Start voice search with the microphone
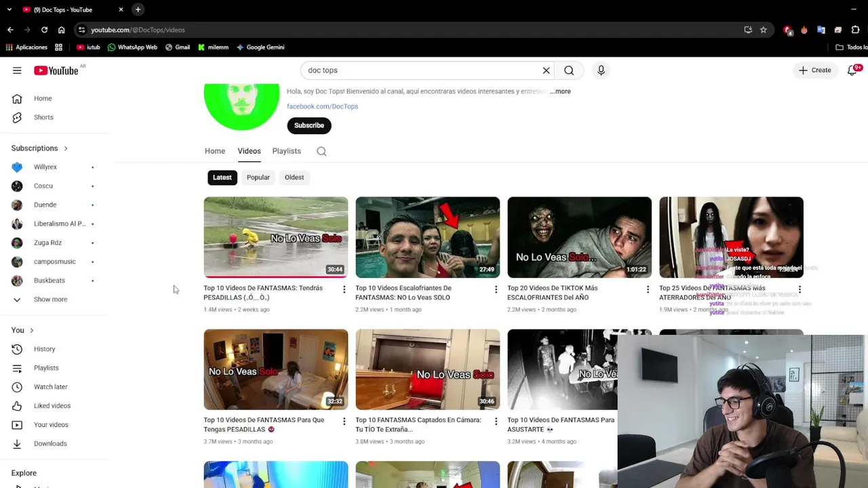 click(601, 70)
